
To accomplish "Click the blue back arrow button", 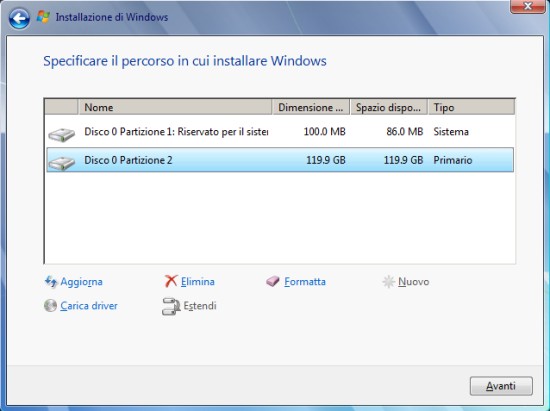I will point(19,18).
